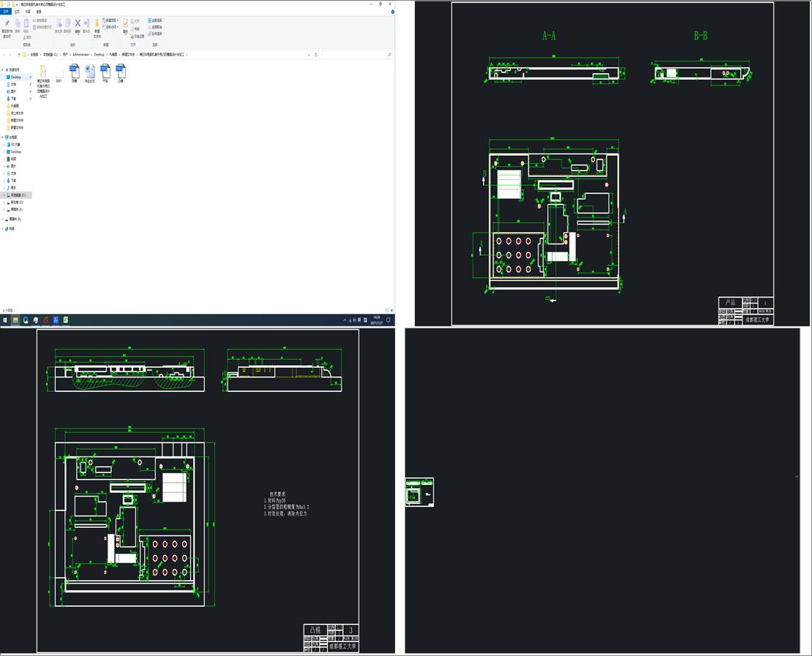Click Desktop in the address breadcrumb
The width and height of the screenshot is (812, 656).
pos(99,54)
